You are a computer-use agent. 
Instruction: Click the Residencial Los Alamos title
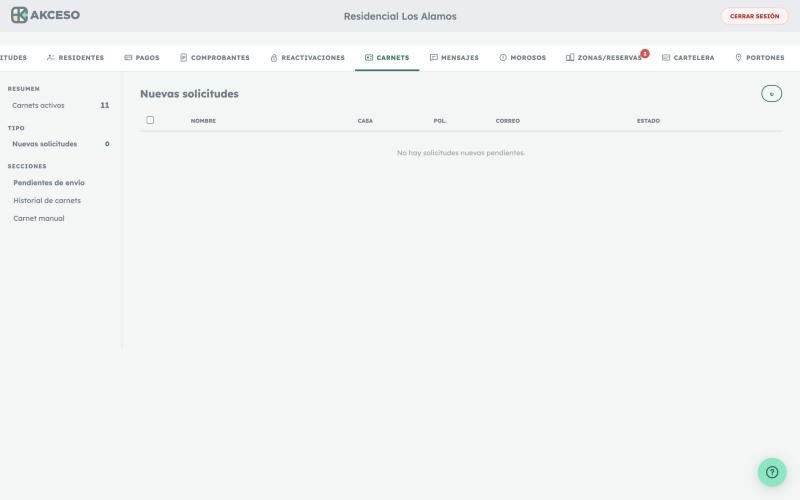[x=400, y=16]
